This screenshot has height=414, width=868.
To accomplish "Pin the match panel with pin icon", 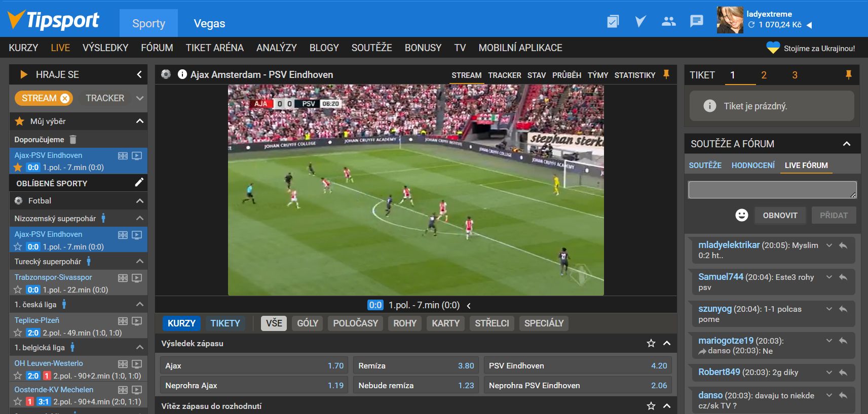I will (x=666, y=74).
